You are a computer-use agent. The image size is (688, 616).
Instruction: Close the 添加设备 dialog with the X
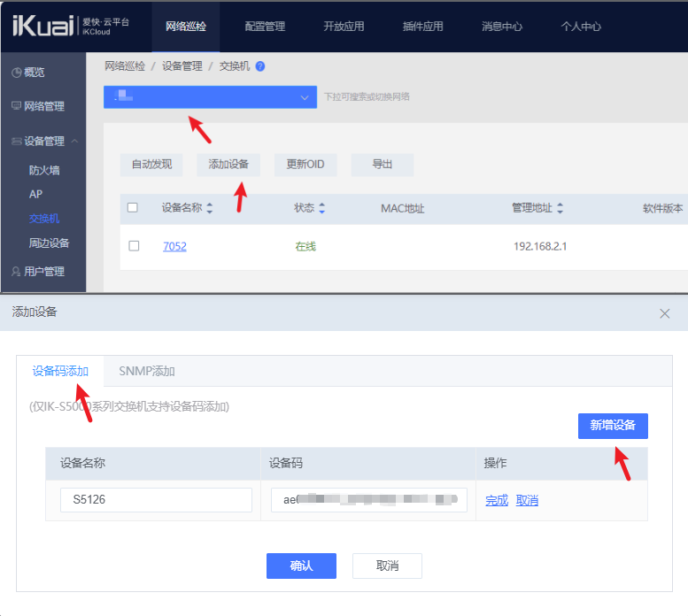664,313
